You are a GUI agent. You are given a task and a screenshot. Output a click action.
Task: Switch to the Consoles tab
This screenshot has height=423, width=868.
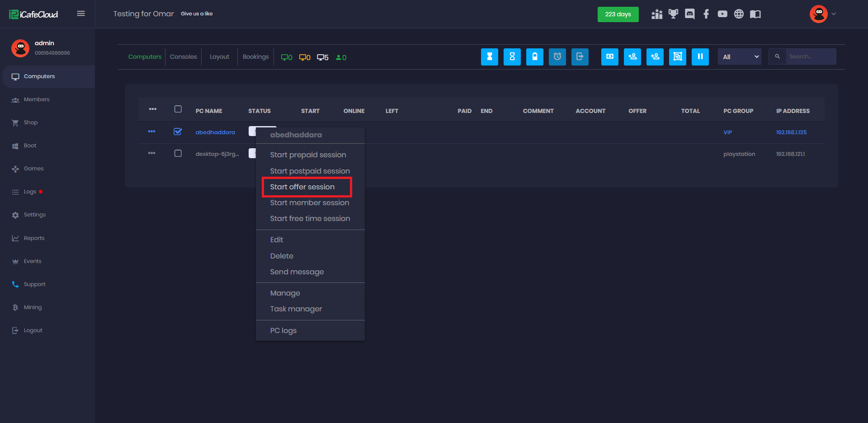click(x=183, y=57)
